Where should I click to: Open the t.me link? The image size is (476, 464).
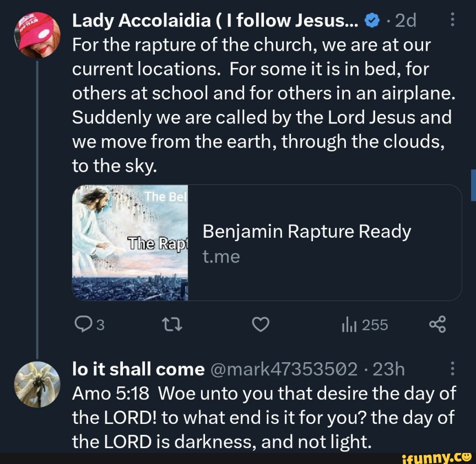[x=221, y=256]
